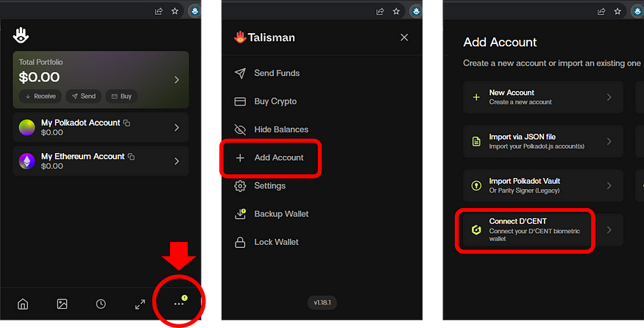Open the more options three-dots menu
The height and width of the screenshot is (328, 644).
pyautogui.click(x=179, y=304)
